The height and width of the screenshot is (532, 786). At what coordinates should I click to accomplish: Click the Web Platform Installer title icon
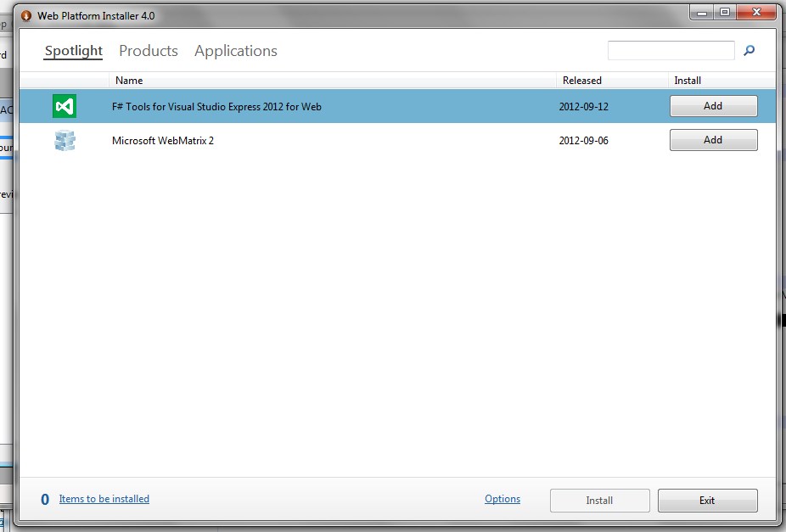click(x=26, y=16)
